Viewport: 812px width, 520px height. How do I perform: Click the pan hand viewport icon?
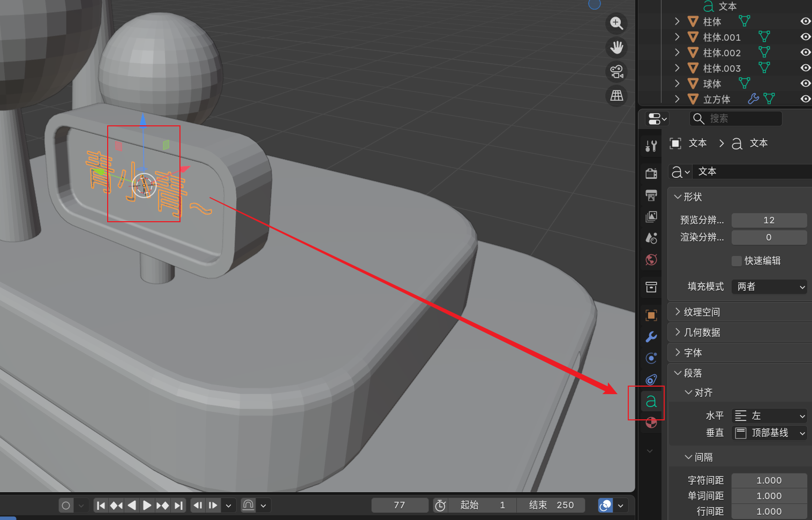[x=616, y=48]
